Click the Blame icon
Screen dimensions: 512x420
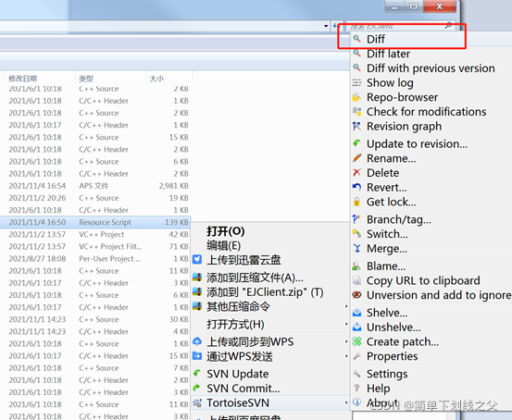[356, 266]
